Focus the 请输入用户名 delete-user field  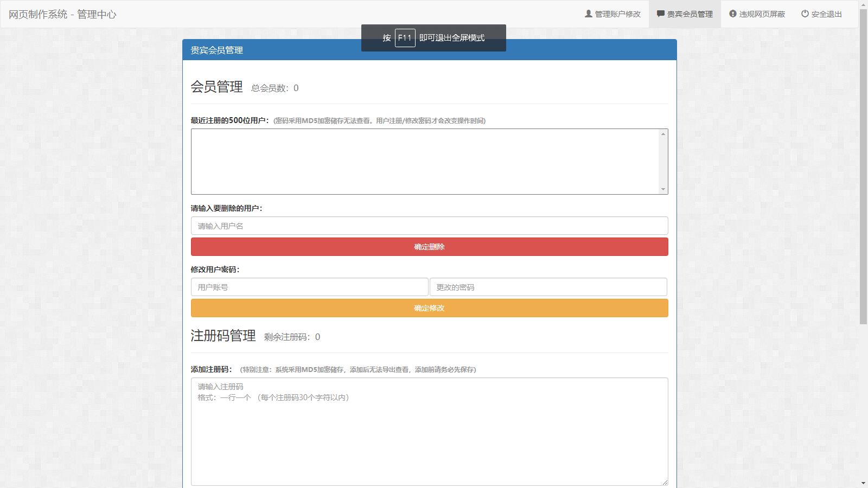pyautogui.click(x=429, y=226)
